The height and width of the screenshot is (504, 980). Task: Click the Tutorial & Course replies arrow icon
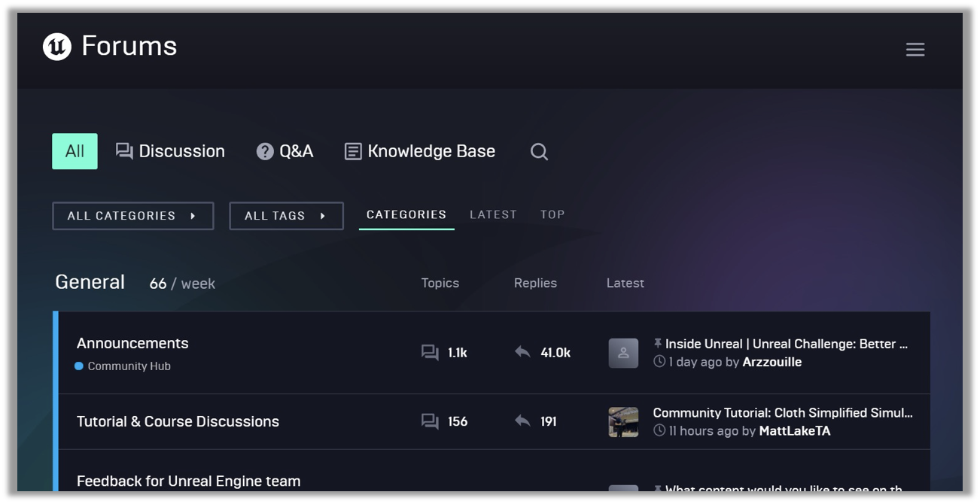522,421
